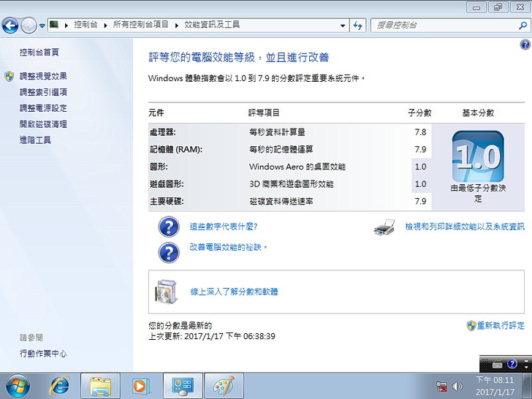Viewport: 532px width, 399px height.
Task: Click the 1.0 base score badge
Action: [x=478, y=156]
